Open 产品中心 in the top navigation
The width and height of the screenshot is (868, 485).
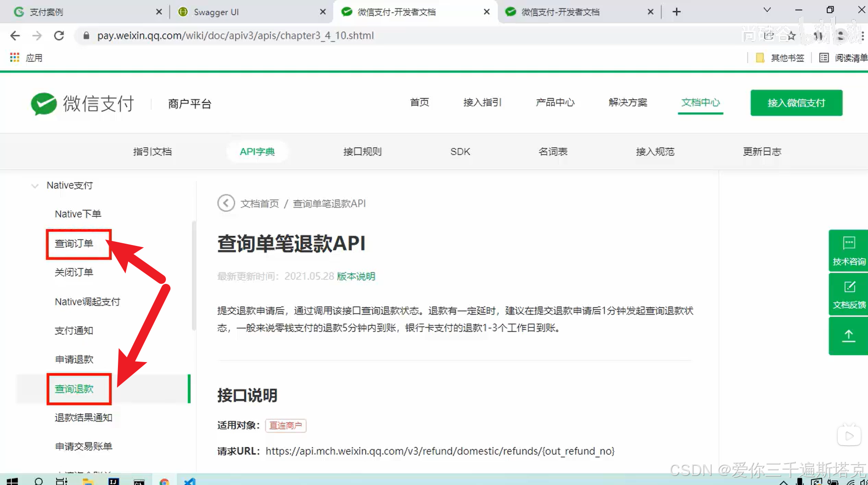click(555, 102)
